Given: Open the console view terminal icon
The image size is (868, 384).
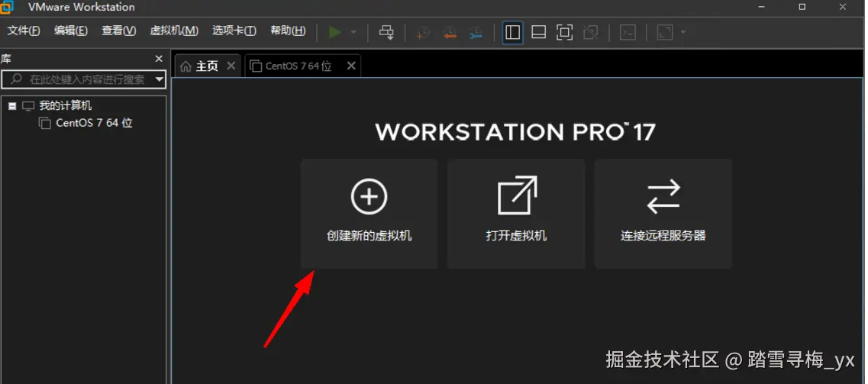Looking at the screenshot, I should point(628,32).
